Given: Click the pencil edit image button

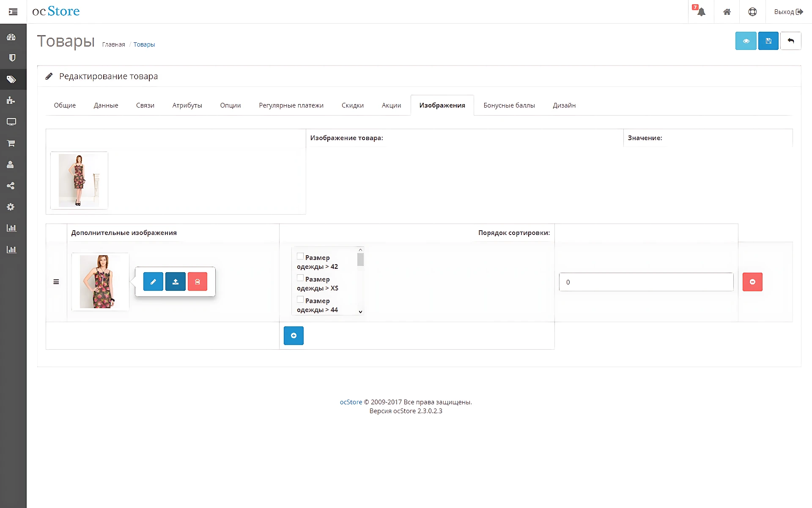Looking at the screenshot, I should coord(153,282).
